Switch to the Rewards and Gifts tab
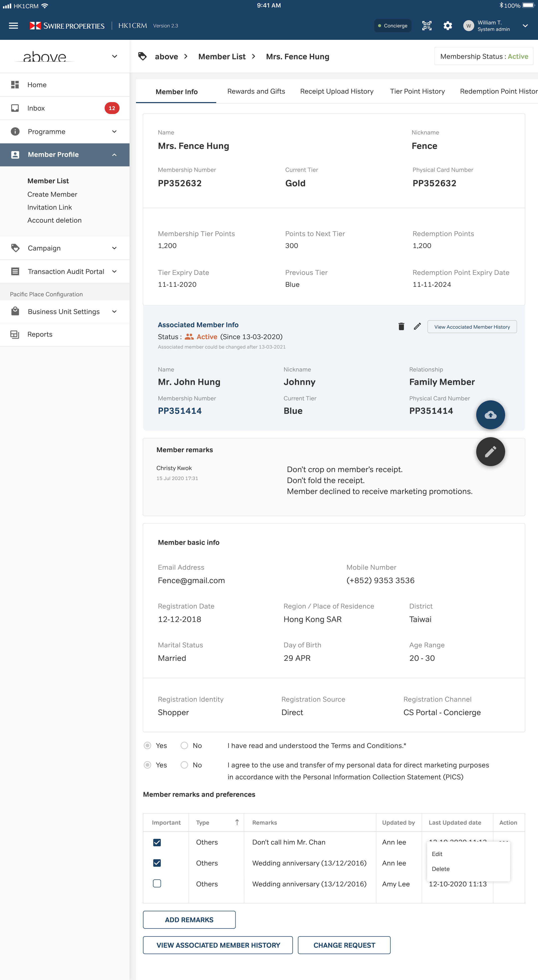The width and height of the screenshot is (538, 980). tap(256, 91)
